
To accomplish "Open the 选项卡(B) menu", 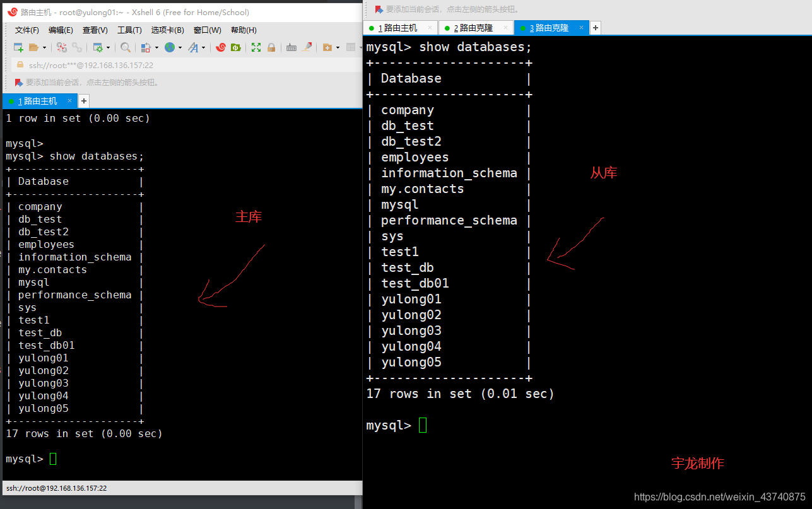I will 167,30.
